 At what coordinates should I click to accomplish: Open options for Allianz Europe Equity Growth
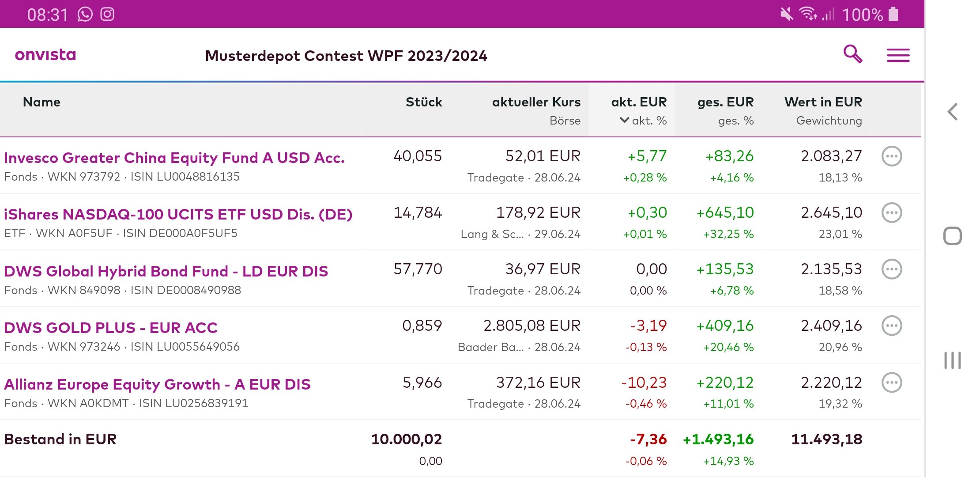pos(891,382)
